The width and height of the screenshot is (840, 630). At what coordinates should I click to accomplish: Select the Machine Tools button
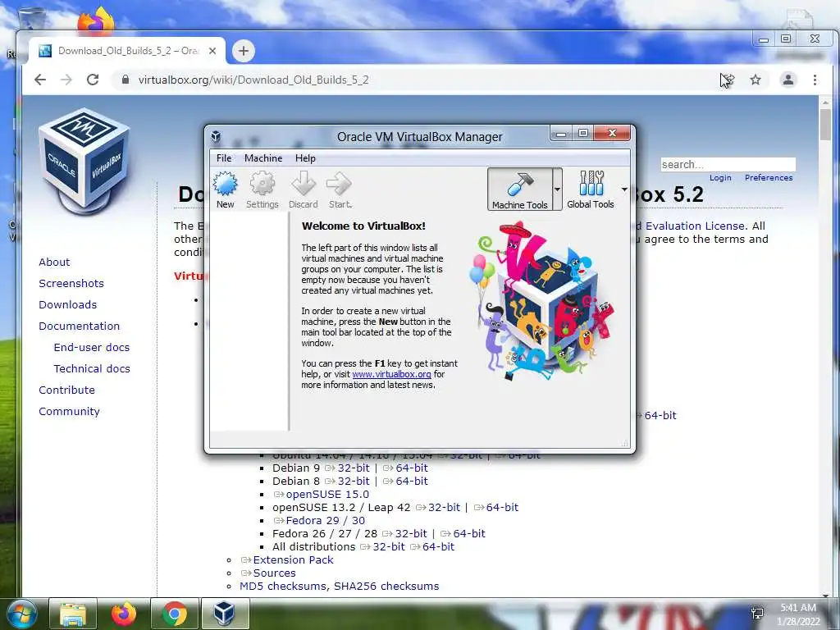coord(519,189)
